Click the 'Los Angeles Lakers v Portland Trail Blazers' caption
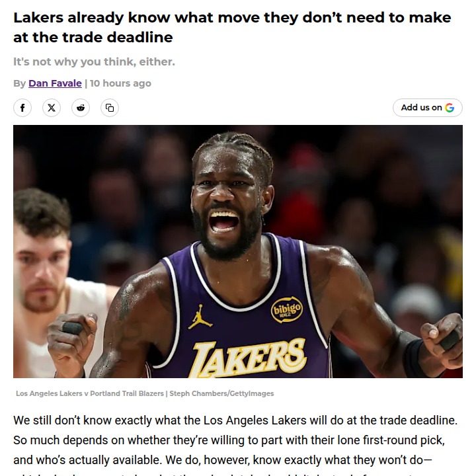The height and width of the screenshot is (476, 476). pos(90,393)
